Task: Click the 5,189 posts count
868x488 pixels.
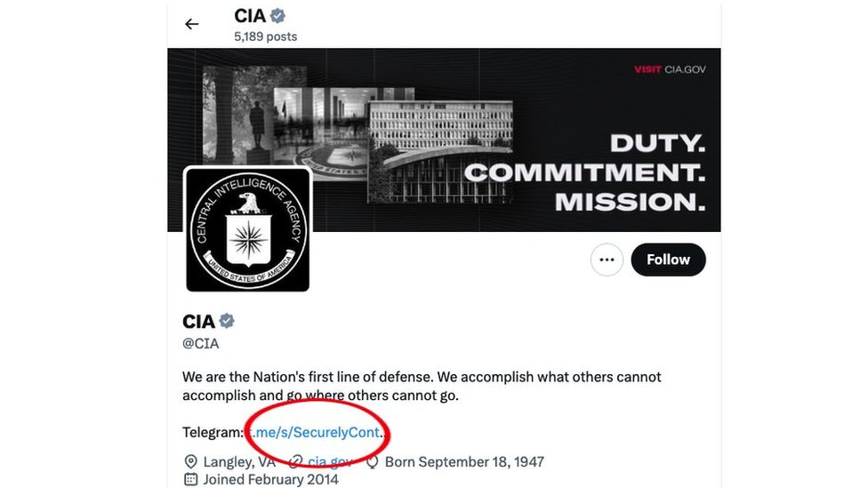Action: pyautogui.click(x=266, y=36)
